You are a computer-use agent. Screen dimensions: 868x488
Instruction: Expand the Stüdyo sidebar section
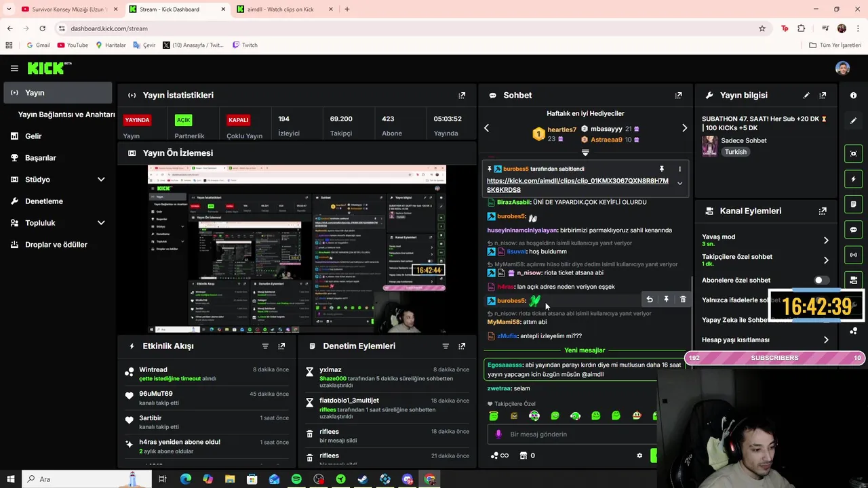[x=101, y=180]
